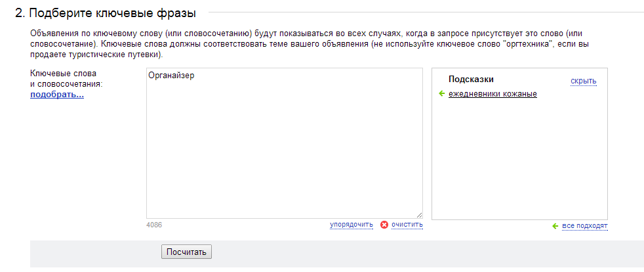This screenshot has width=644, height=272.
Task: Click the red cross icon near "очистить"
Action: click(384, 225)
